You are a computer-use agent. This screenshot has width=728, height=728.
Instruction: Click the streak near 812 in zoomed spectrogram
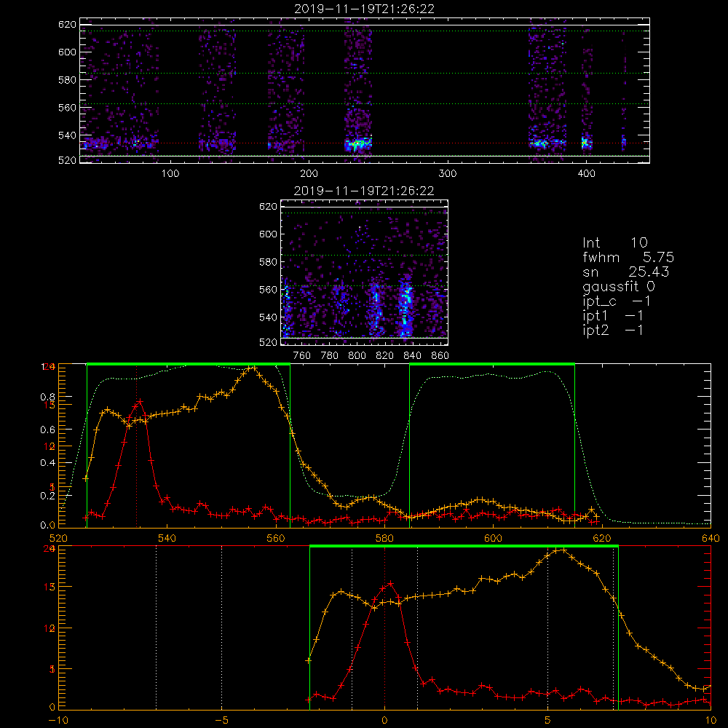tap(376, 308)
